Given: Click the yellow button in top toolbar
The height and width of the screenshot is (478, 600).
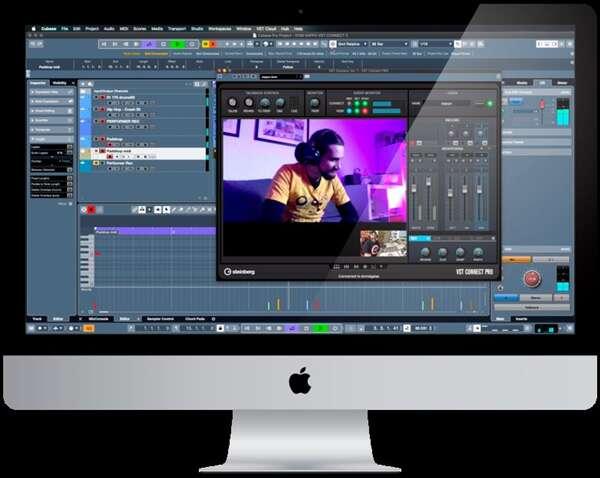Looking at the screenshot, I should (207, 45).
